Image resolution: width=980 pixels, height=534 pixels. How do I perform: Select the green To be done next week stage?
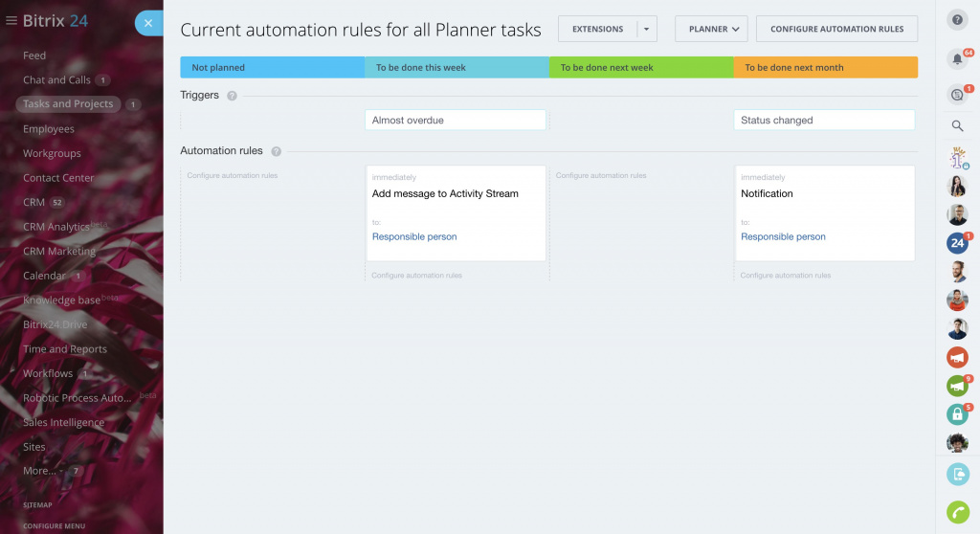640,68
